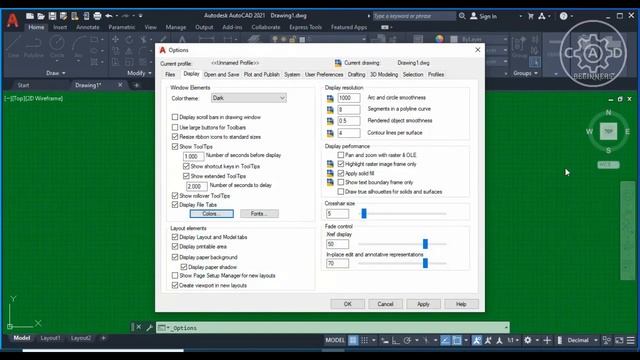Click the Save As icon in quick access toolbar
The height and width of the screenshot is (360, 640).
[63, 16]
